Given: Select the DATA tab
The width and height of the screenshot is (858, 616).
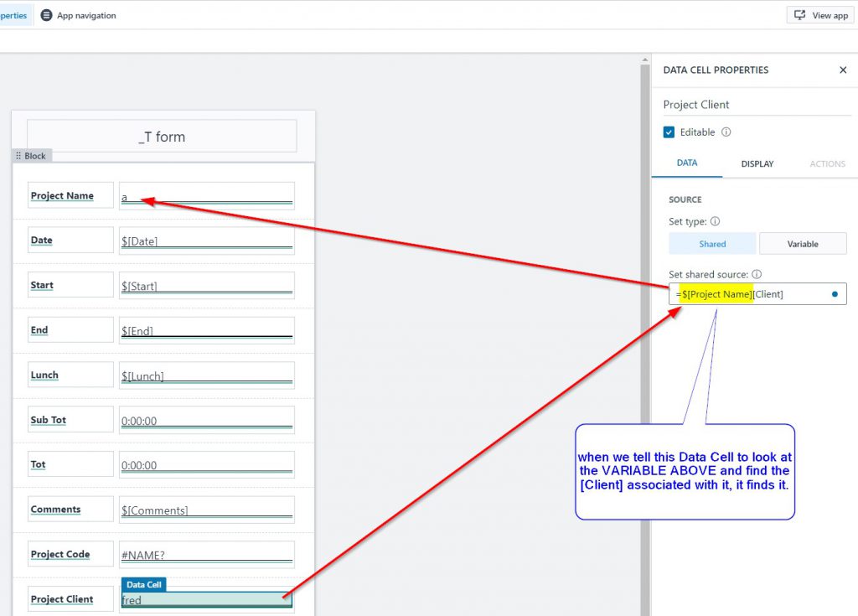Looking at the screenshot, I should coord(686,163).
